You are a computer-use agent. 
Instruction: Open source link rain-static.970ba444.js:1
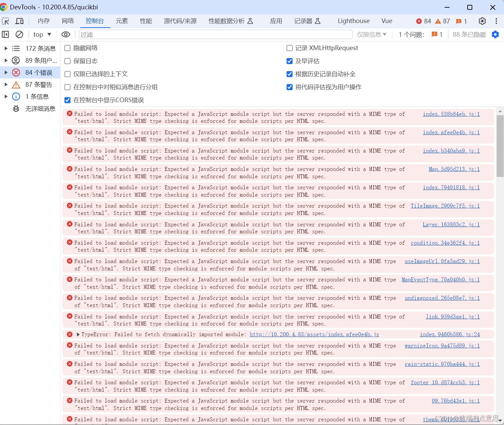[x=442, y=364]
